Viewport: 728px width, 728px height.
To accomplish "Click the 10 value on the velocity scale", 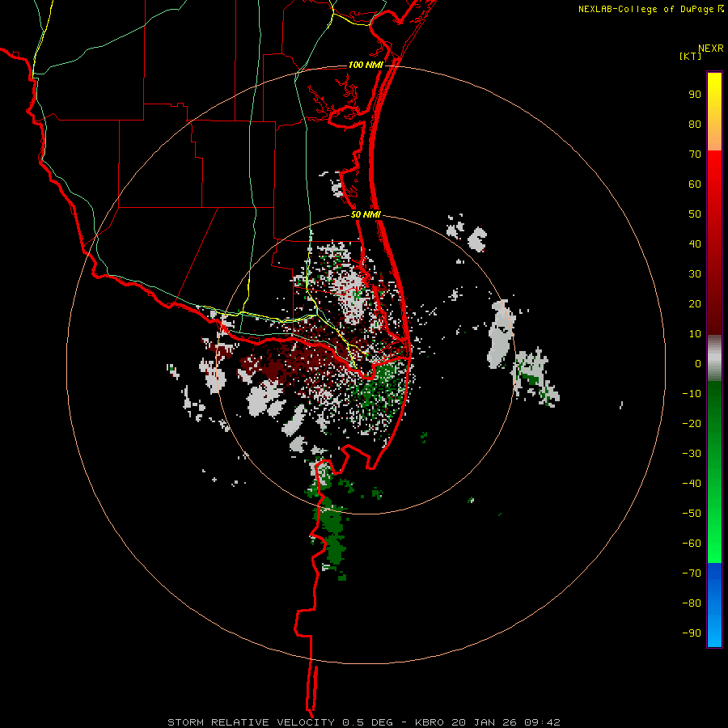I will [695, 334].
